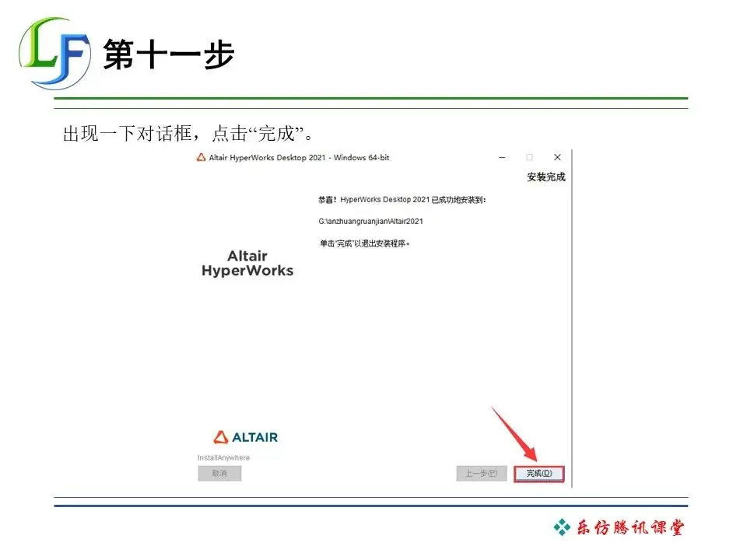
Task: Click the Altair HyperWorks product name text
Action: tap(247, 264)
